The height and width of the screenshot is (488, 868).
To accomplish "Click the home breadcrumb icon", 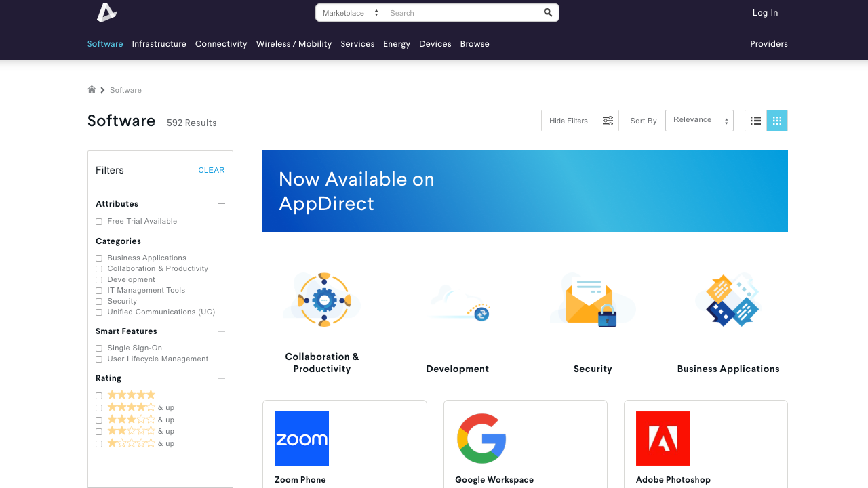I will pos(92,89).
